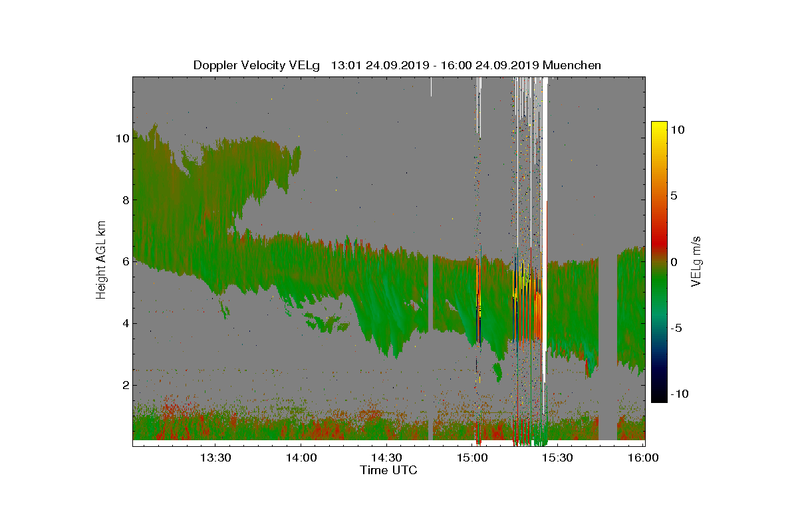798x532 pixels.
Task: Click the 13:30 time tick label
Action: pyautogui.click(x=215, y=458)
